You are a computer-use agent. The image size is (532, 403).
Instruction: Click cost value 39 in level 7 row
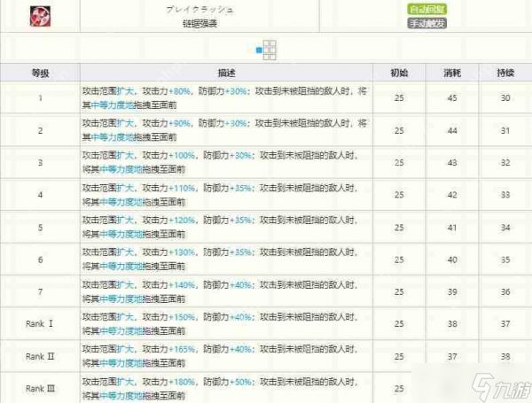click(x=452, y=291)
